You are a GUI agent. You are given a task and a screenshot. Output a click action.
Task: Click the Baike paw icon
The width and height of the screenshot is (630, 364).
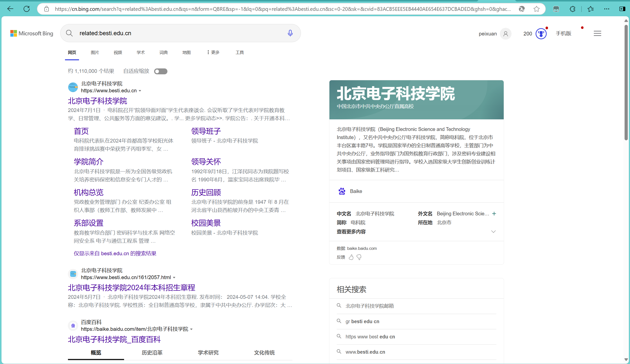(x=342, y=191)
